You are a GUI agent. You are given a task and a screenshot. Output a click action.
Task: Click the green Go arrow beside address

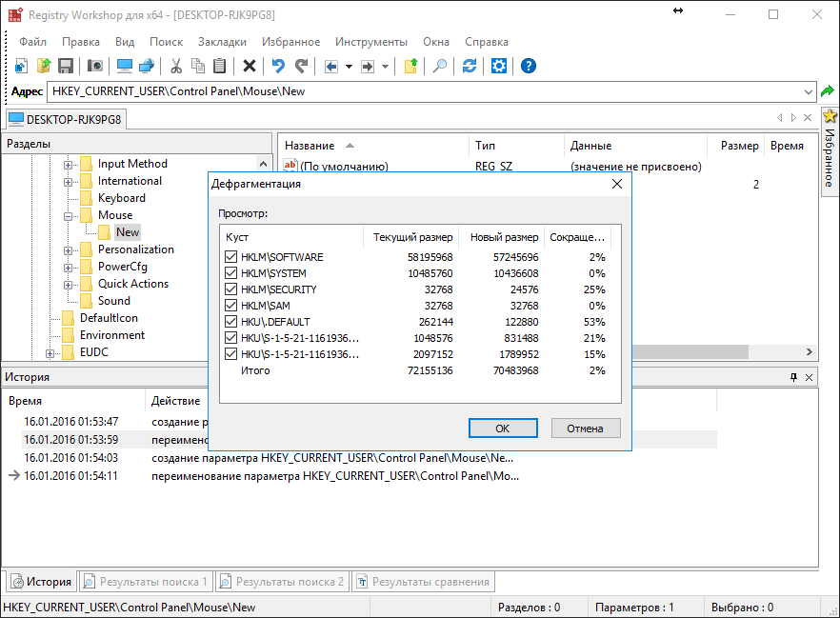(x=828, y=91)
